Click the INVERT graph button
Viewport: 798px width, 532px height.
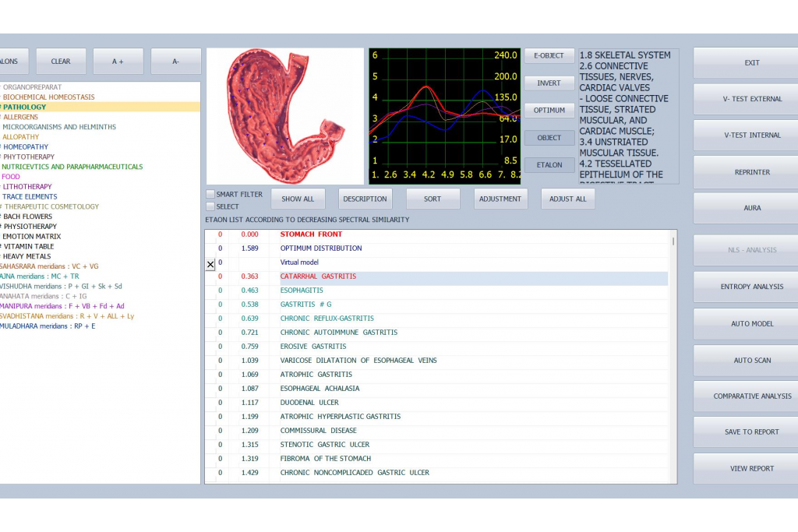(x=549, y=83)
